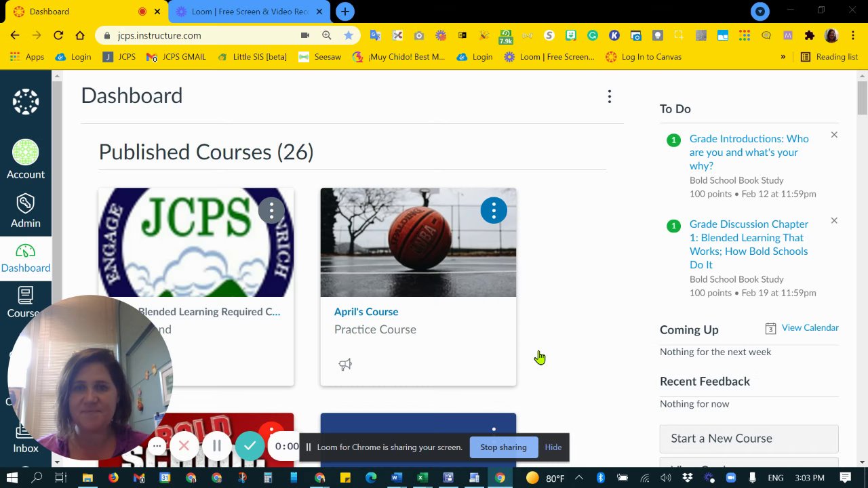Dismiss Grade Introductions to-do item
This screenshot has width=868, height=488.
834,135
